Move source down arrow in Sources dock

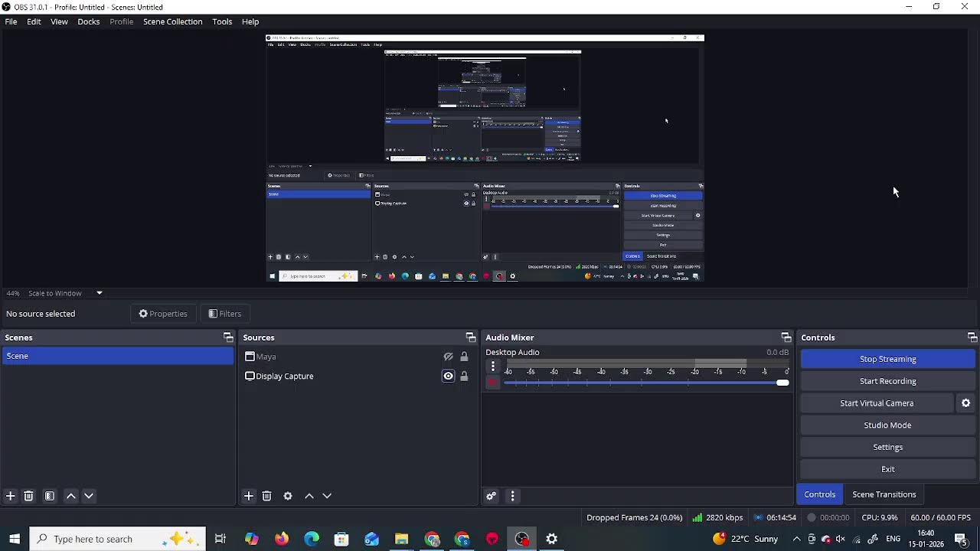[327, 496]
